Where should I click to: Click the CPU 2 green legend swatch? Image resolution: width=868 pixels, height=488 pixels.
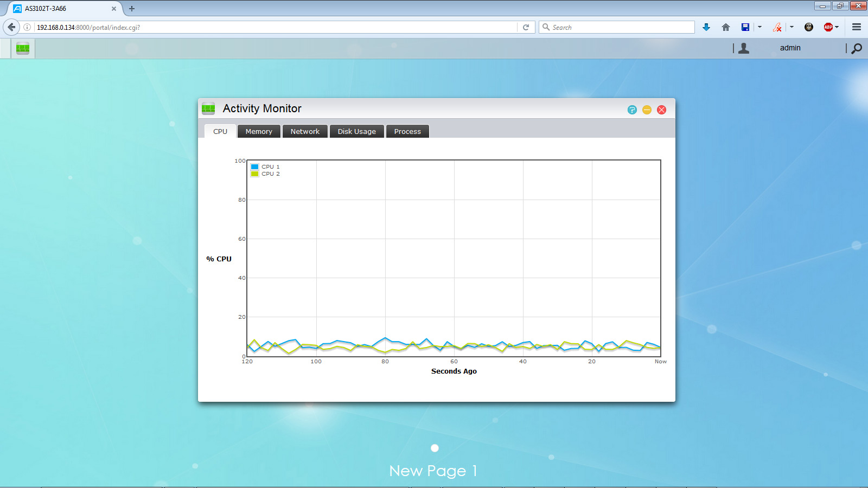[x=254, y=174]
